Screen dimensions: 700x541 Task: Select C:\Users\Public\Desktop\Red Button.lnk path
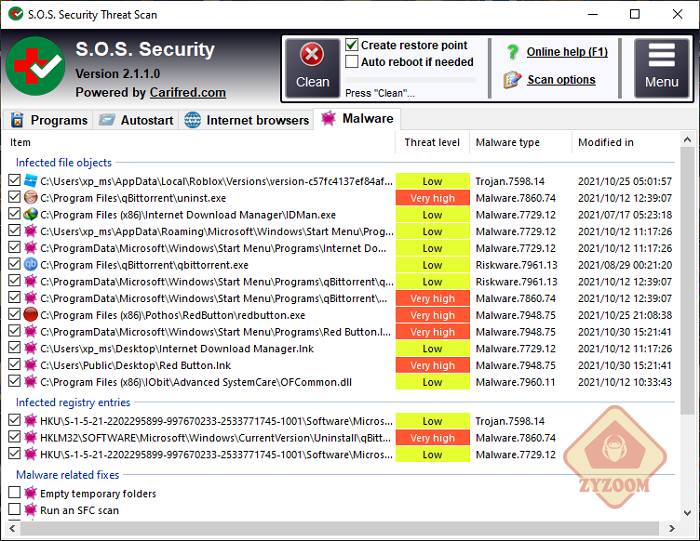136,366
